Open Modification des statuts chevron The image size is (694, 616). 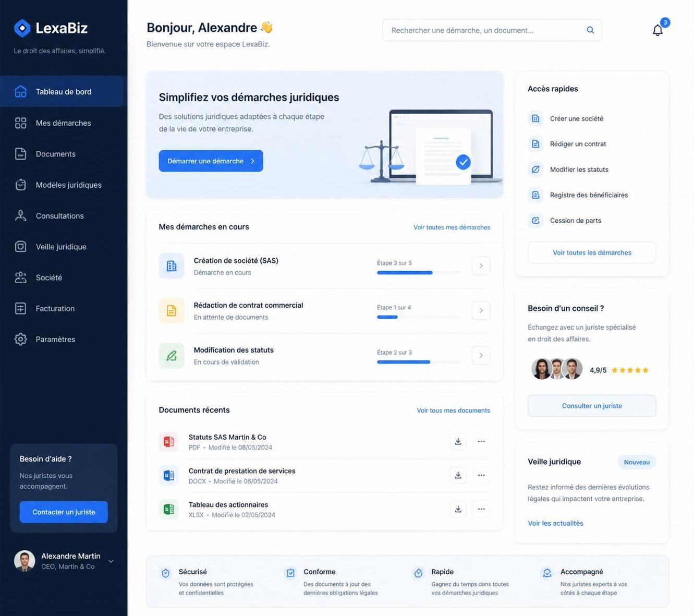pyautogui.click(x=481, y=355)
